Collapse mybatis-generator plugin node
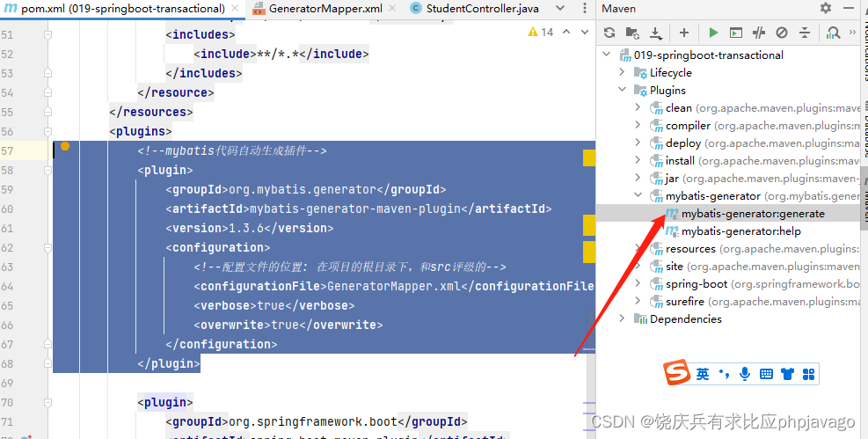 [x=638, y=195]
